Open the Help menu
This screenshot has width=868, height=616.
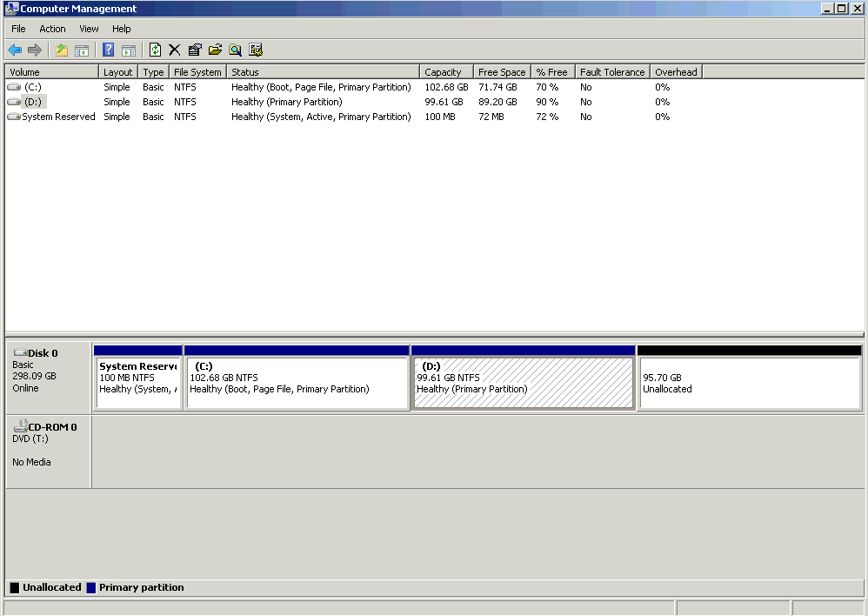pos(121,29)
